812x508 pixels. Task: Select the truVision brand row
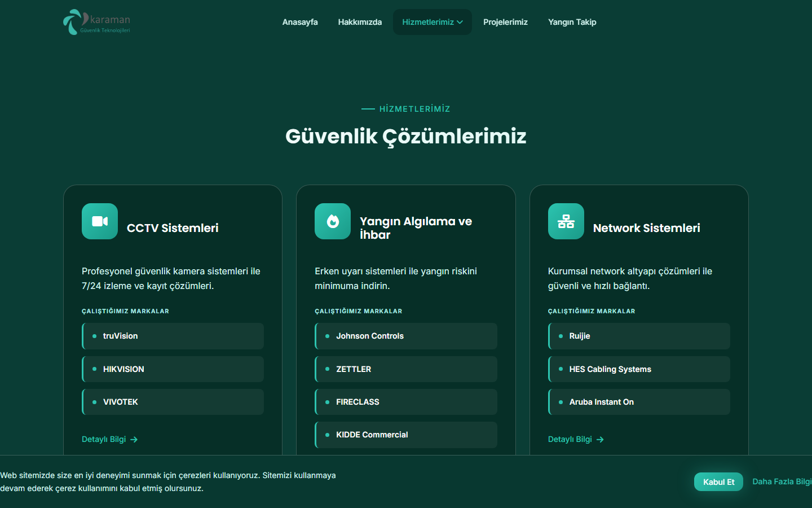coord(173,336)
